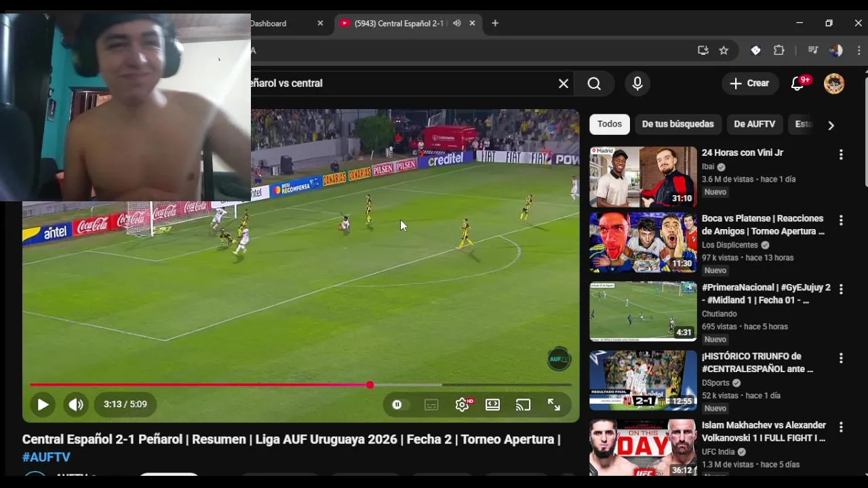The height and width of the screenshot is (488, 868).
Task: Show more filter chips with right arrow
Action: coord(831,125)
